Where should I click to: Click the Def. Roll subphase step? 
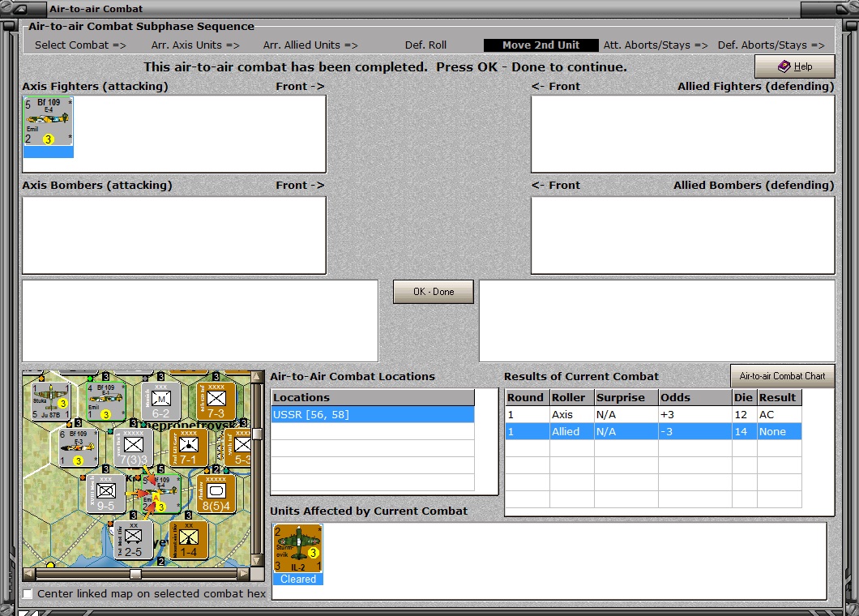pos(425,45)
